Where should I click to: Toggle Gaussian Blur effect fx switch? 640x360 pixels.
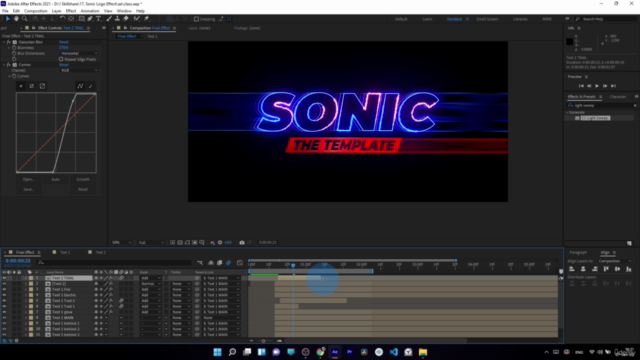click(x=9, y=42)
